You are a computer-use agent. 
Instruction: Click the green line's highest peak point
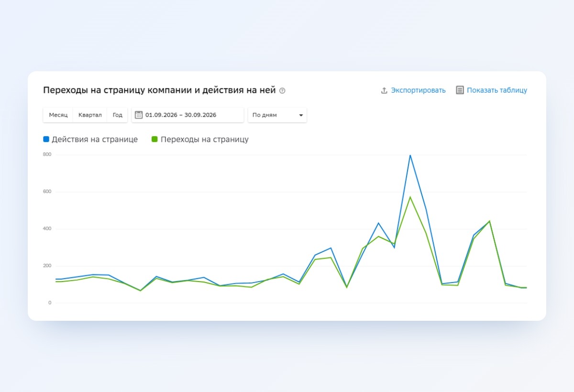pyautogui.click(x=410, y=197)
